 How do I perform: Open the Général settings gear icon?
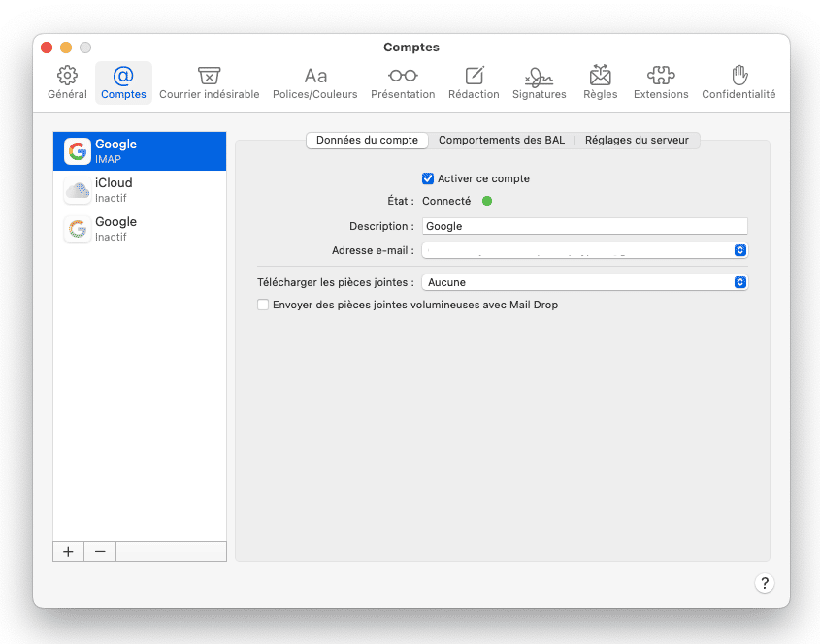click(x=67, y=76)
